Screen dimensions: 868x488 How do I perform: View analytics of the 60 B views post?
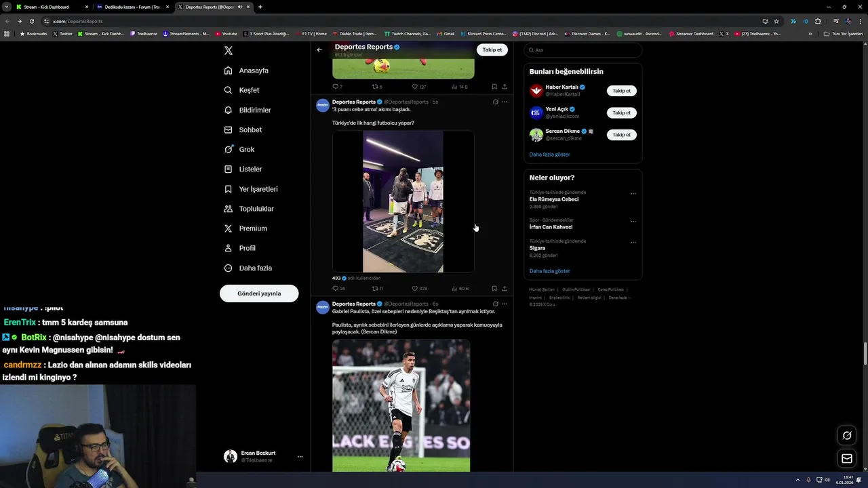[460, 289]
